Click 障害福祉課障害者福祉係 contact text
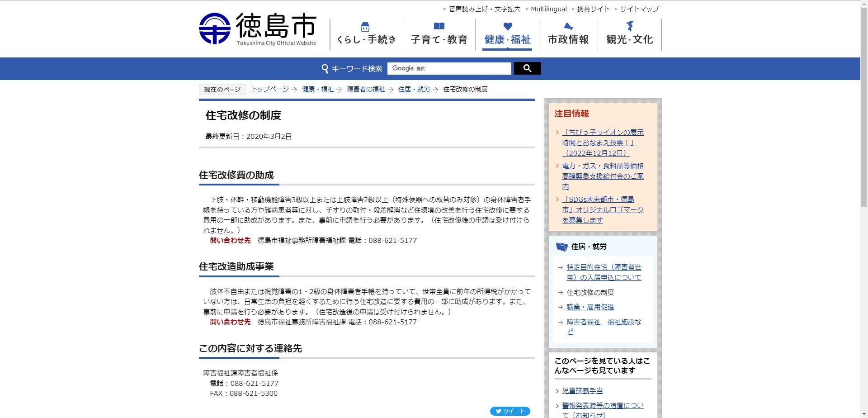 click(241, 373)
